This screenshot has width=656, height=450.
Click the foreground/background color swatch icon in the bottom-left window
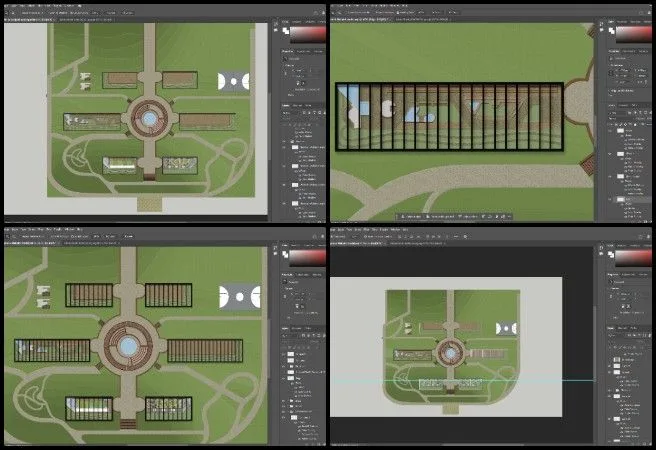point(284,255)
